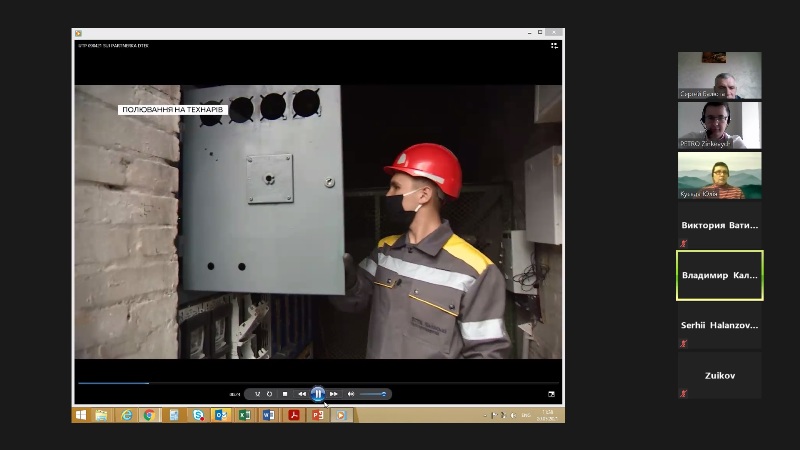
Task: Toggle repeat mode in the player
Action: (x=269, y=394)
